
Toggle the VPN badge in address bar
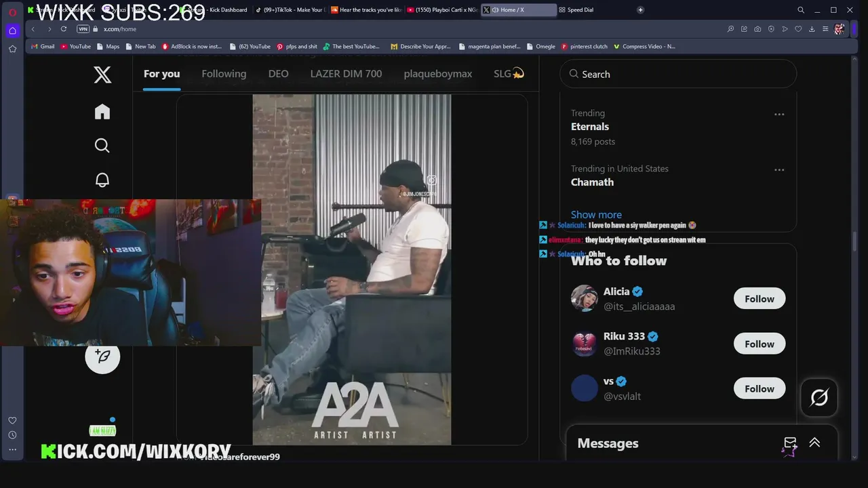click(83, 29)
